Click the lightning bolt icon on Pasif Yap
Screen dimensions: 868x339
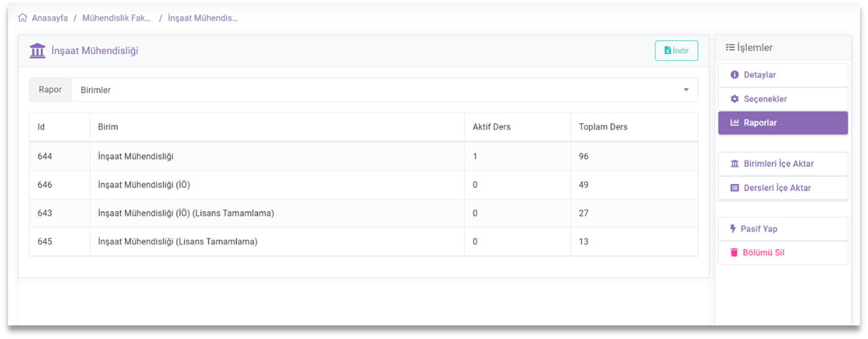[x=733, y=229]
